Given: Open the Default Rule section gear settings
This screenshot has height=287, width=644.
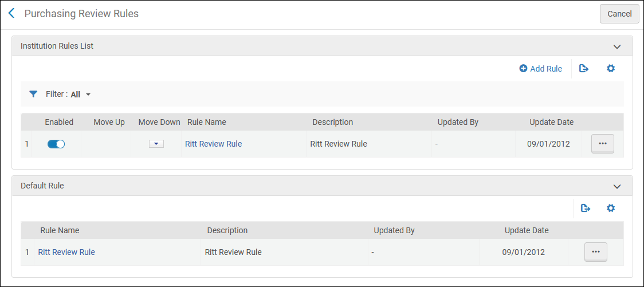Looking at the screenshot, I should (611, 208).
